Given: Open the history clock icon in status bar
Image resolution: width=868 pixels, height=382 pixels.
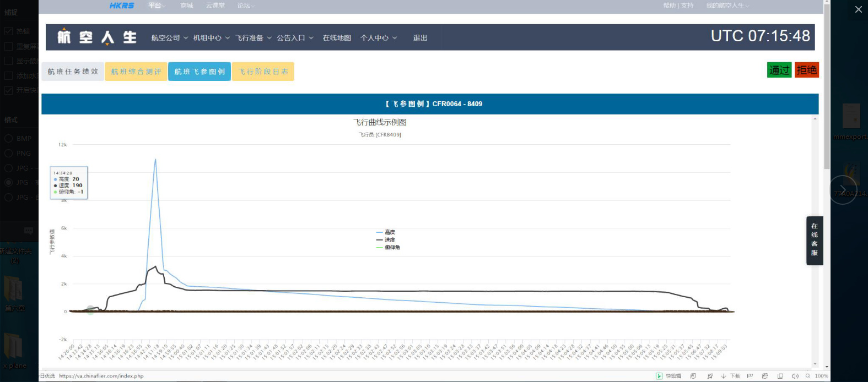Looking at the screenshot, I should (x=693, y=376).
